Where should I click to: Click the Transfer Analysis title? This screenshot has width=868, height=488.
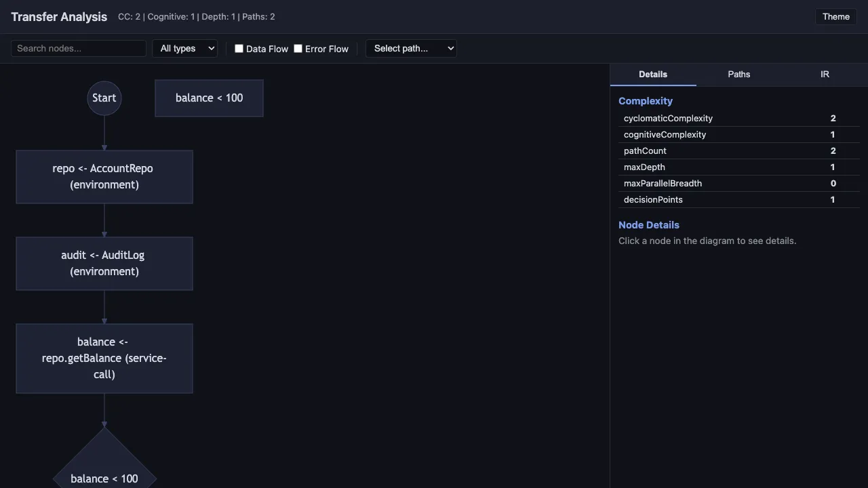click(58, 16)
